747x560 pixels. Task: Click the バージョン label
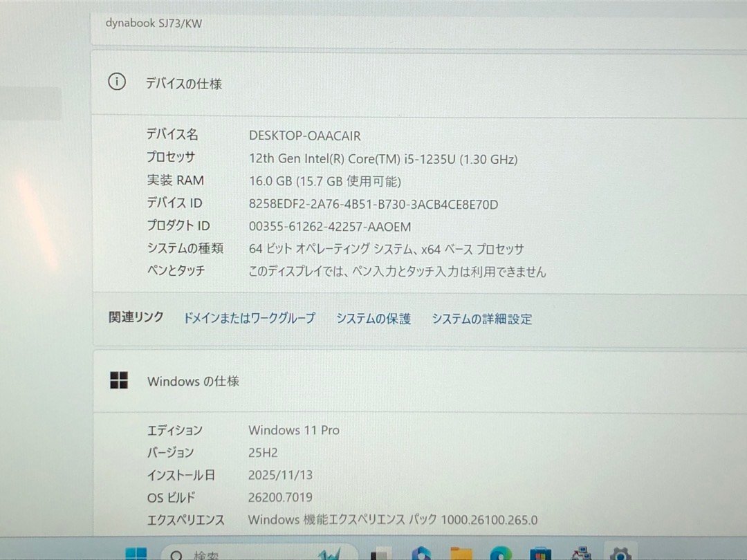pos(170,452)
